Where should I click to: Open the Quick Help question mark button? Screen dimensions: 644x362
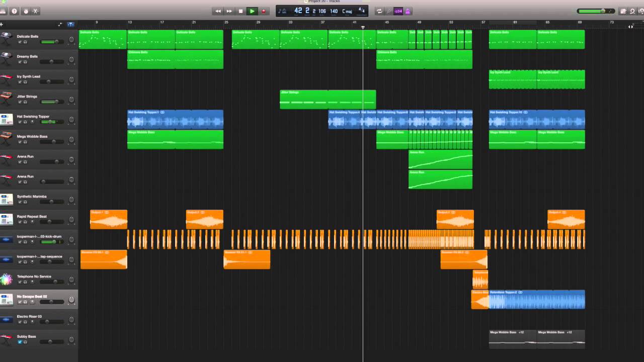click(14, 11)
